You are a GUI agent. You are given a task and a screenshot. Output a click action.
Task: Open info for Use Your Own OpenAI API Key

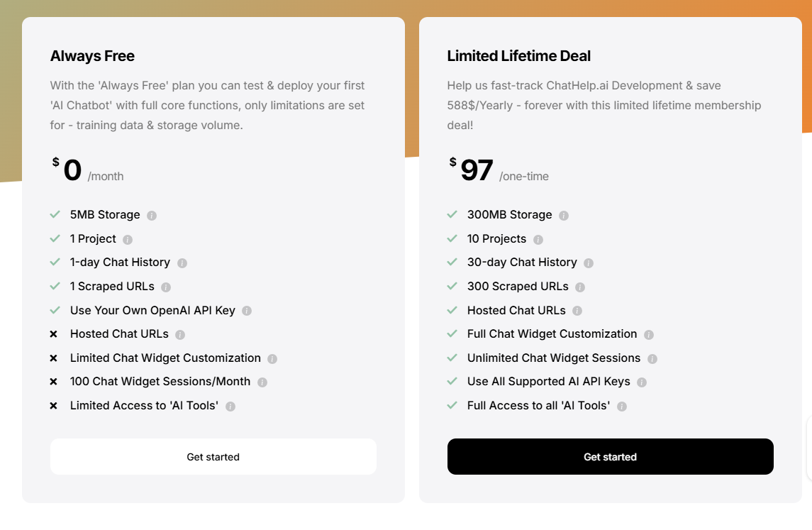coord(246,310)
